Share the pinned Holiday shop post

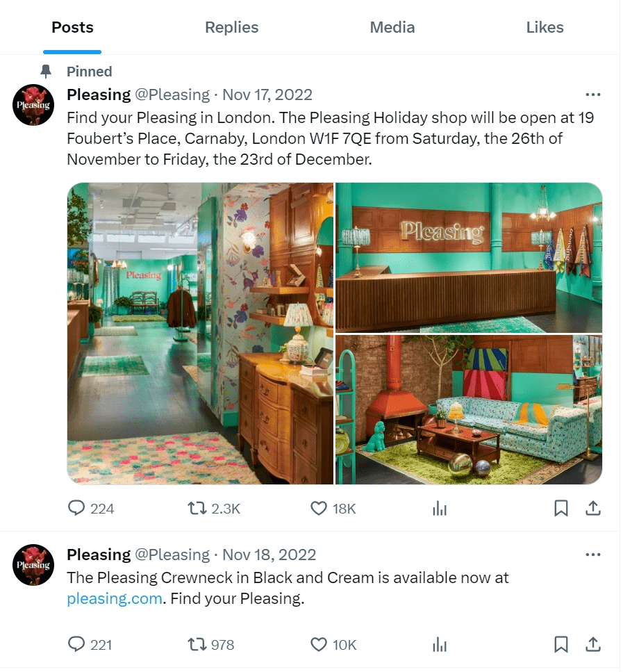593,509
